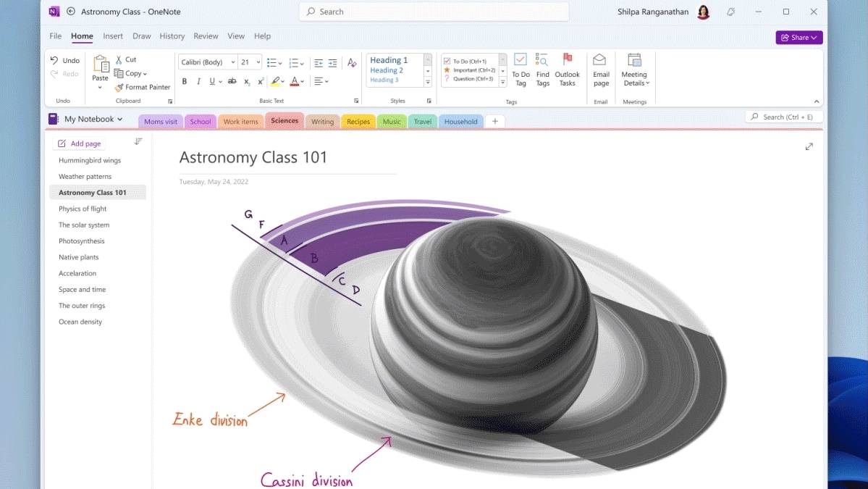Switch to the Draw ribbon tab
The width and height of the screenshot is (868, 489).
(141, 36)
